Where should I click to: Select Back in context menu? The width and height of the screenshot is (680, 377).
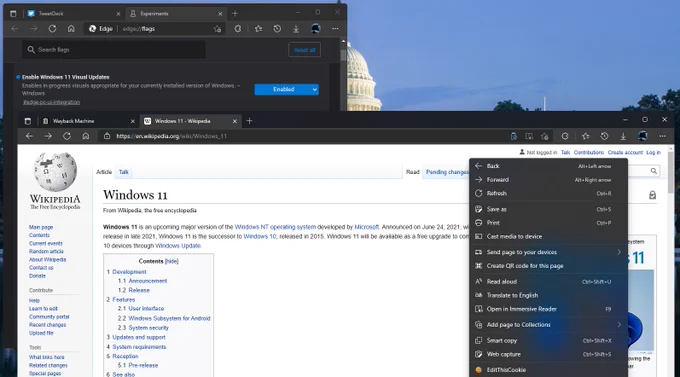pos(549,166)
